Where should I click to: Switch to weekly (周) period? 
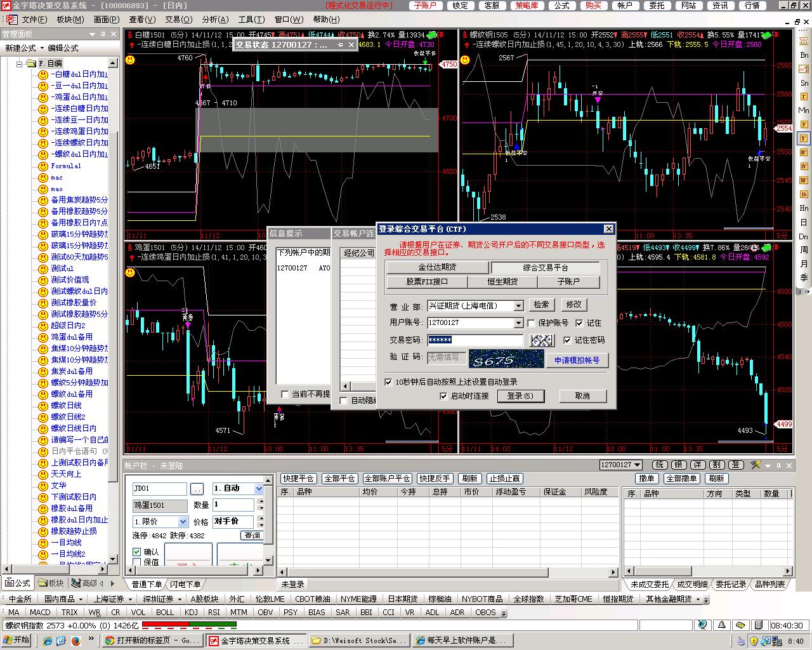coord(804,249)
